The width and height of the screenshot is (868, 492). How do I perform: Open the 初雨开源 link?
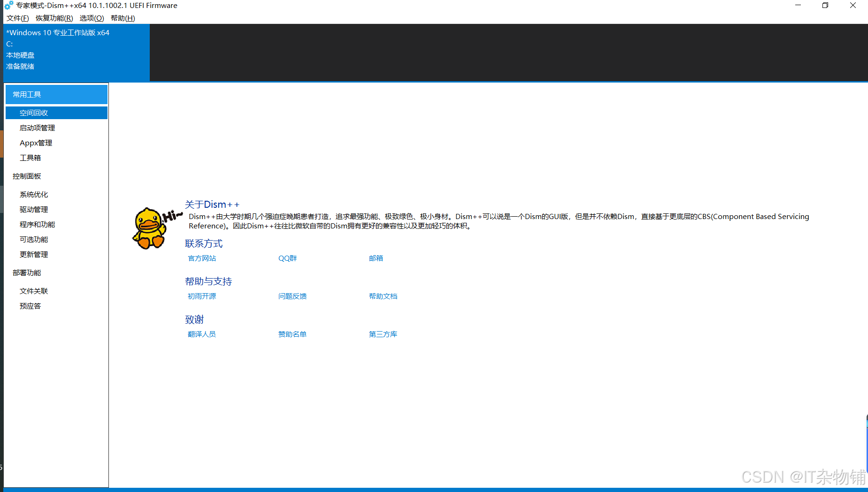(202, 296)
